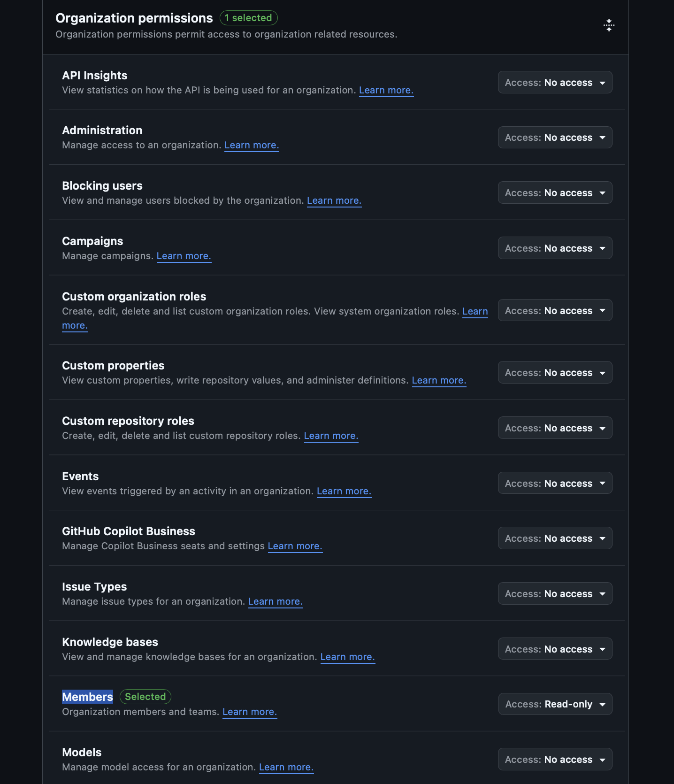This screenshot has width=674, height=784.
Task: Click the 'Campaigns' title
Action: coord(92,241)
